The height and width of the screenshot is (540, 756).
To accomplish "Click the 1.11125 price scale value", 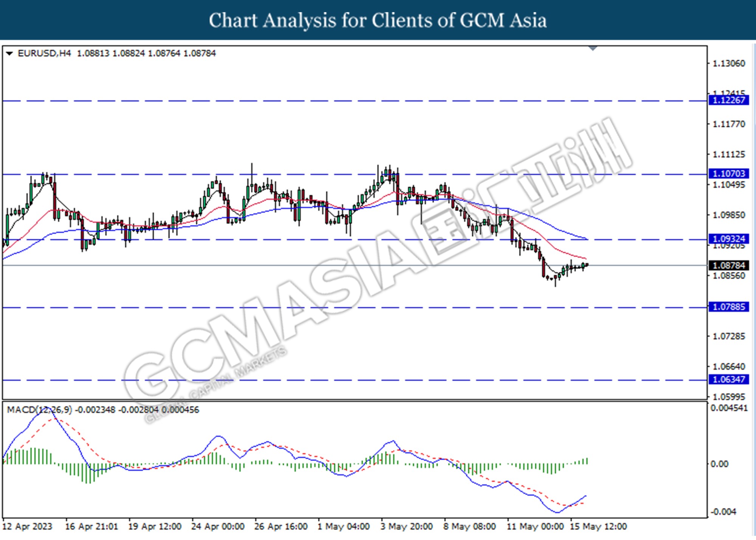I will [729, 154].
